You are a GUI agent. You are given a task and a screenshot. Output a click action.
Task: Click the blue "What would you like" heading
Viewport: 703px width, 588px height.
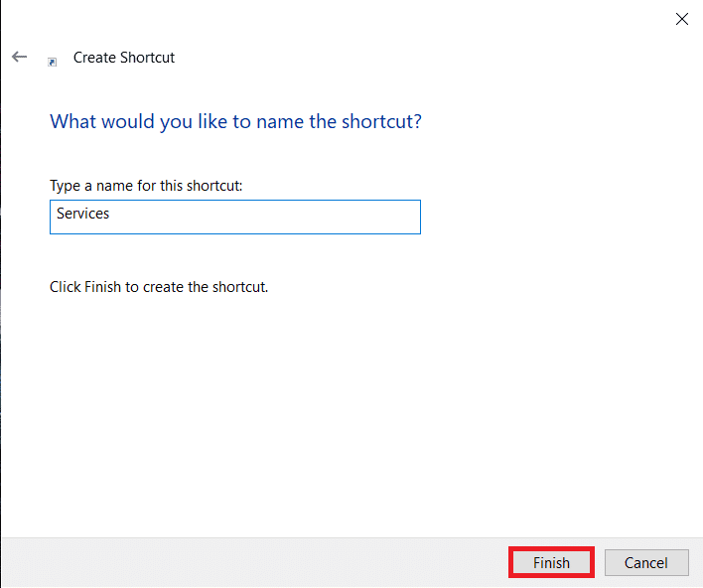pyautogui.click(x=235, y=122)
